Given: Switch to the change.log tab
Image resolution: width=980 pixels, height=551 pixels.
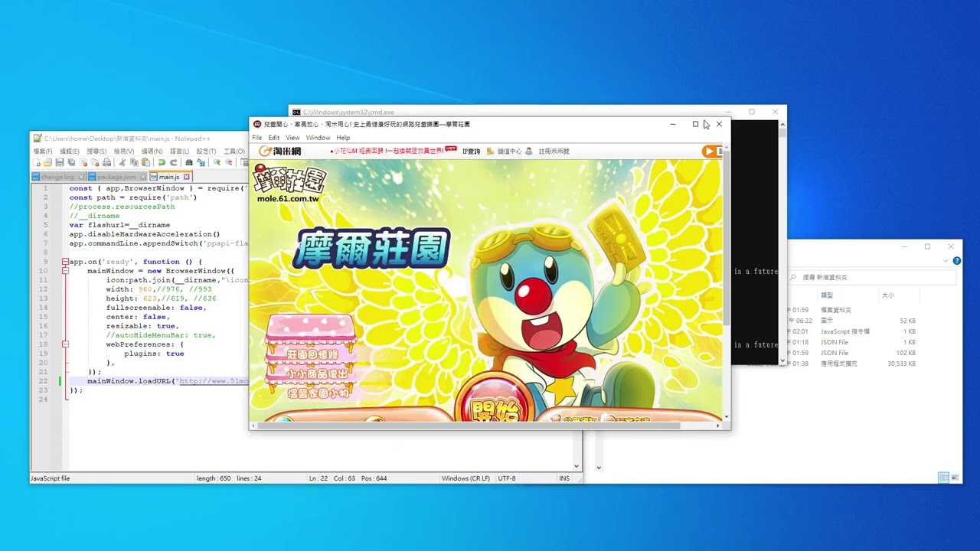Looking at the screenshot, I should [x=58, y=177].
